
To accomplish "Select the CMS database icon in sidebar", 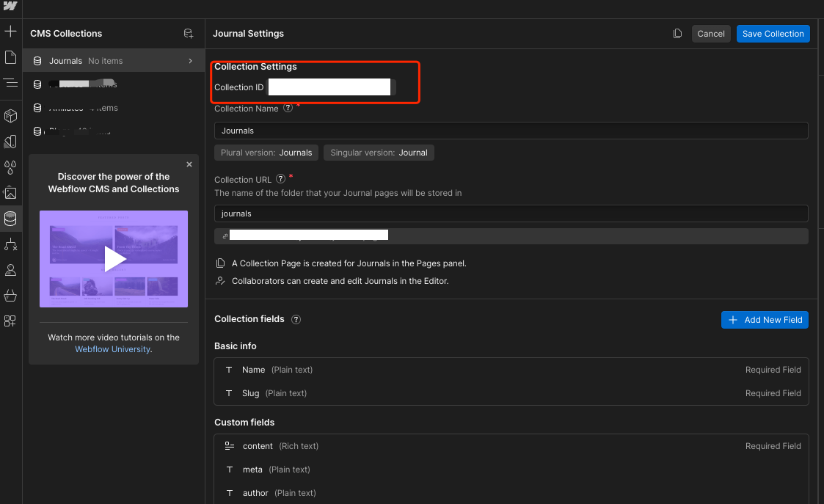I will click(10, 219).
